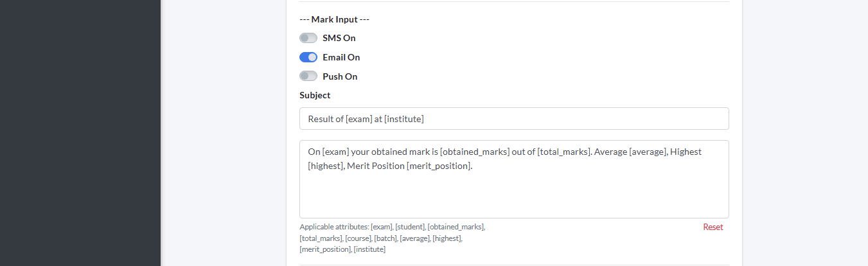Click the Applicable attributes hint text

[x=392, y=238]
